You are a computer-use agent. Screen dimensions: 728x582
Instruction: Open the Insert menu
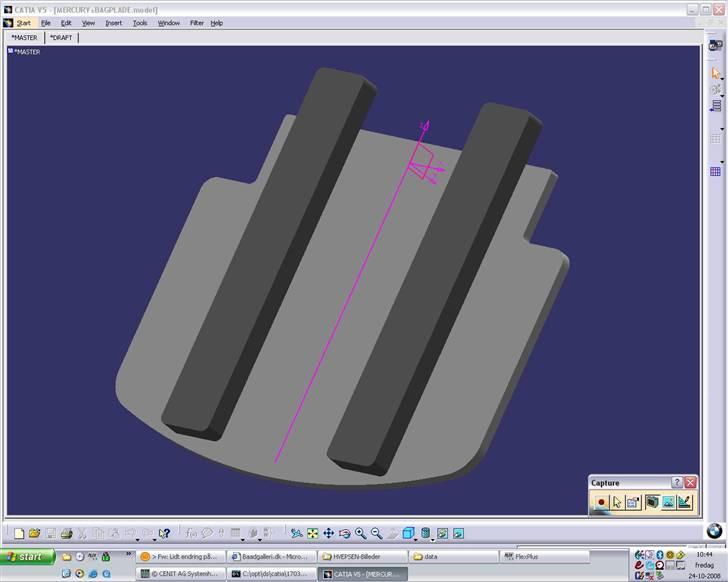114,23
